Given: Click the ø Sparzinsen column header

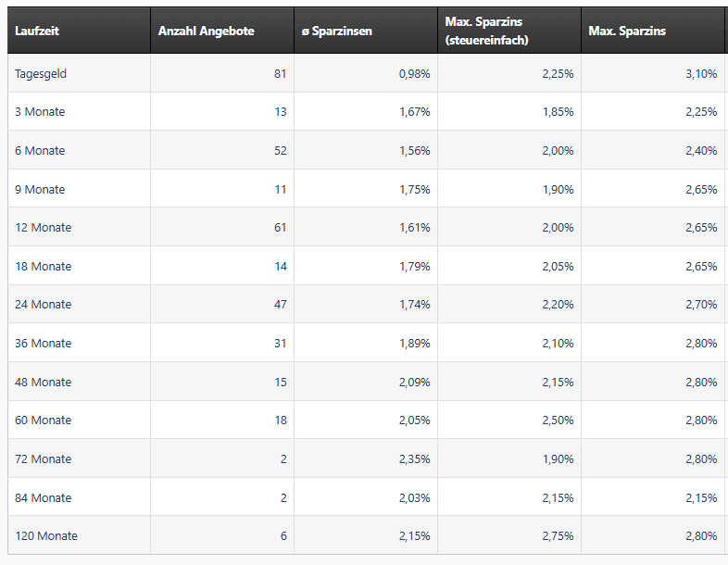Looking at the screenshot, I should 337,31.
